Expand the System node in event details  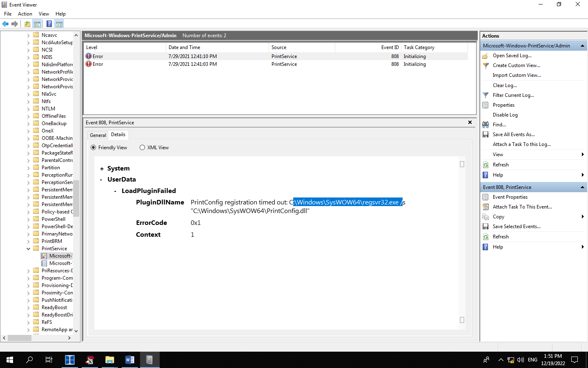tap(102, 169)
